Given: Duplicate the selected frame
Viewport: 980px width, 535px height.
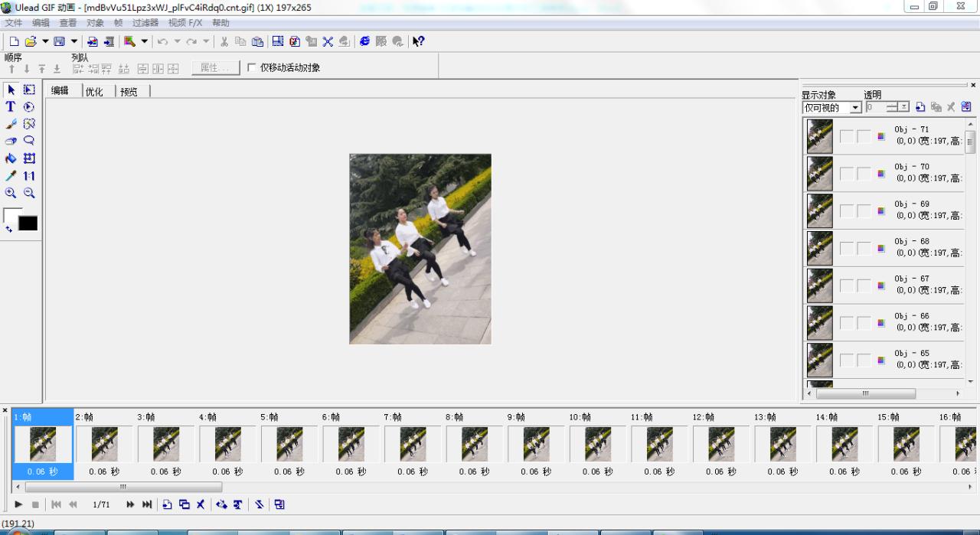Looking at the screenshot, I should tap(184, 504).
